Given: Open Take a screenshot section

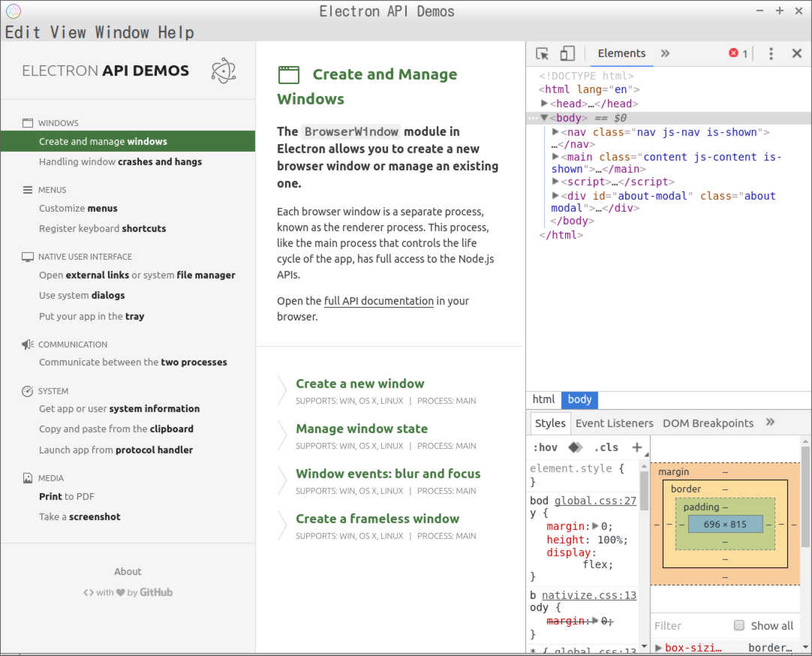Looking at the screenshot, I should 80,516.
